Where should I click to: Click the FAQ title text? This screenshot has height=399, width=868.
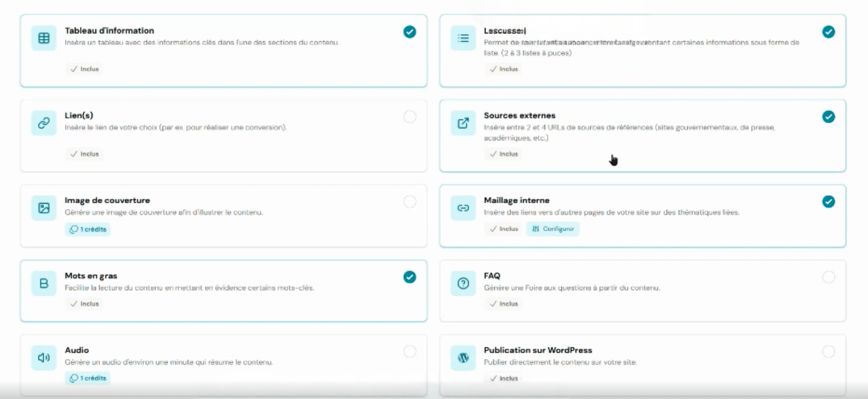tap(492, 275)
